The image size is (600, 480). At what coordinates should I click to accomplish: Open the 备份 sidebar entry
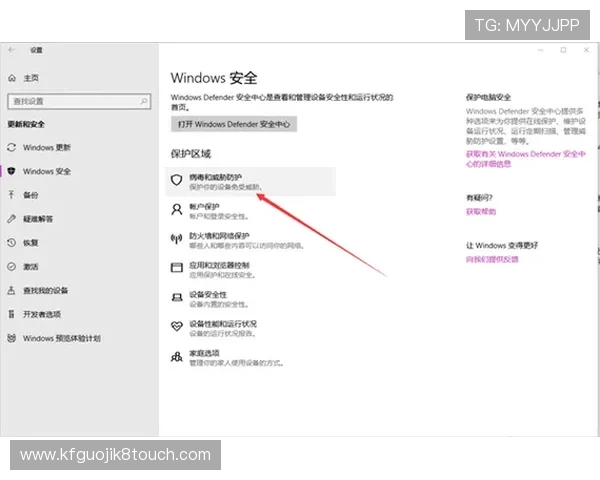[31, 195]
